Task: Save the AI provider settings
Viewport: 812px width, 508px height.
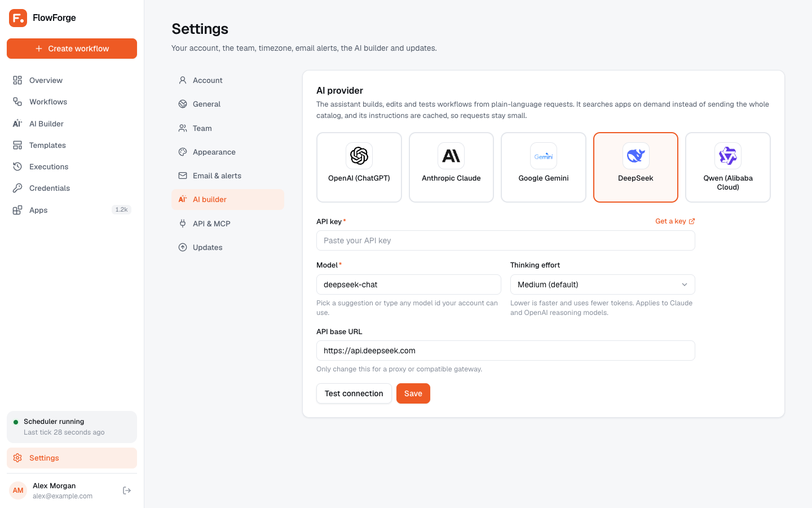Action: [413, 393]
